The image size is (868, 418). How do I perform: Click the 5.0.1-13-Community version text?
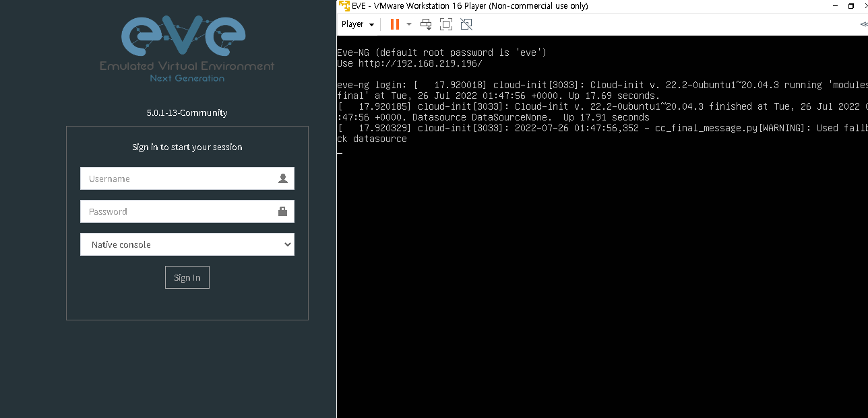pyautogui.click(x=187, y=112)
